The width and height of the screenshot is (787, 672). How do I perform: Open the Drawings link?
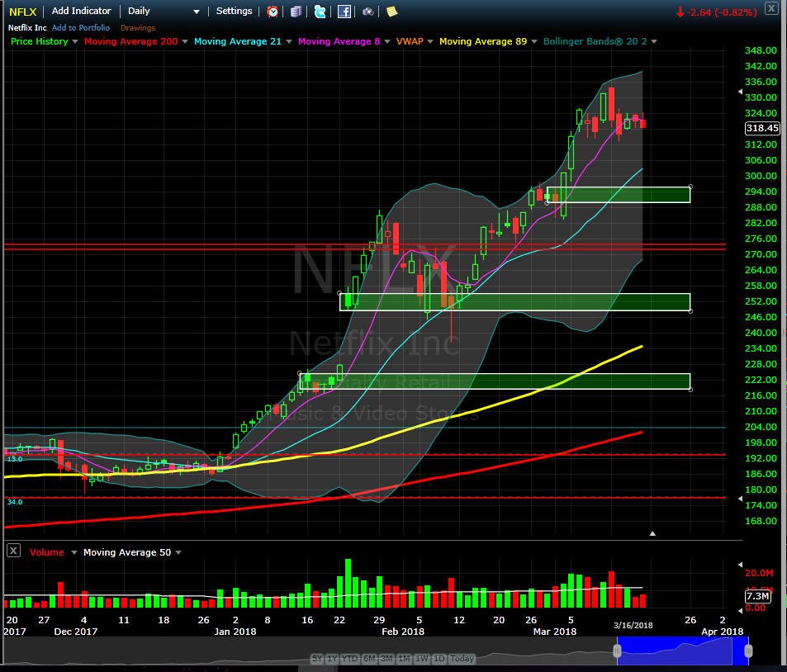(138, 28)
